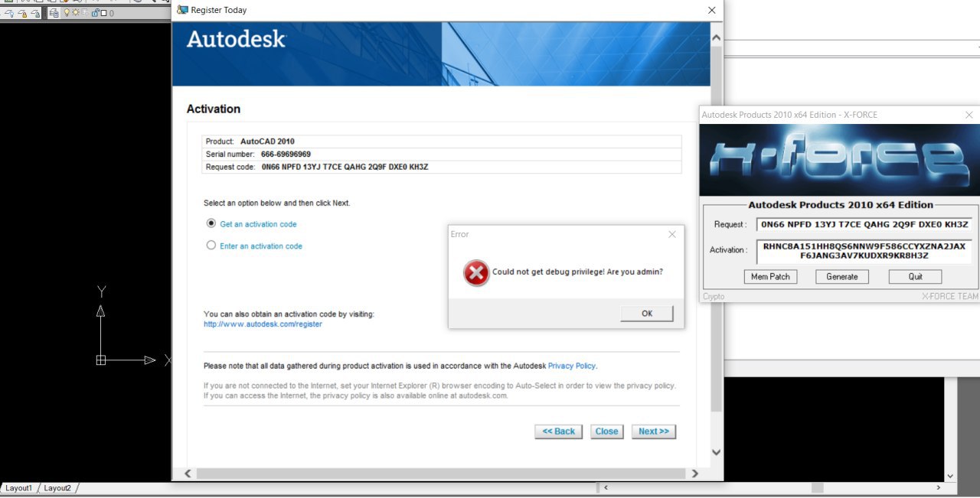
Task: Click the up arrow of Register Today scrollbar
Action: (x=717, y=37)
